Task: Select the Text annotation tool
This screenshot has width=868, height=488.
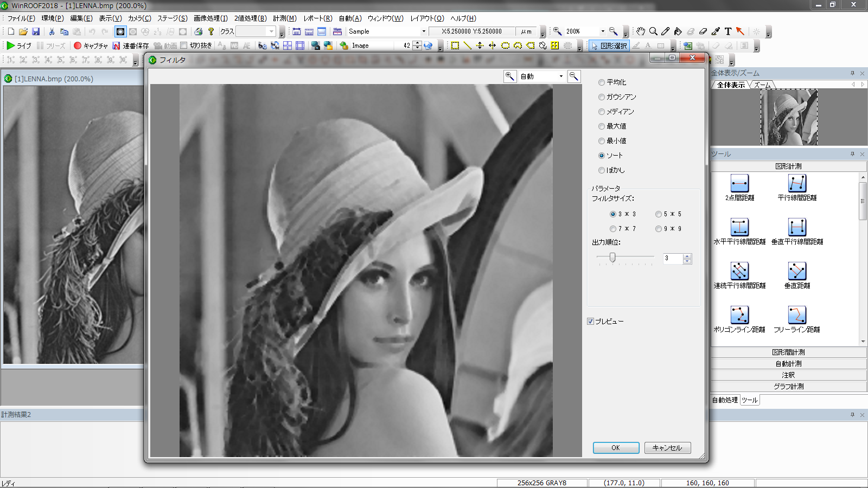Action: [x=728, y=31]
